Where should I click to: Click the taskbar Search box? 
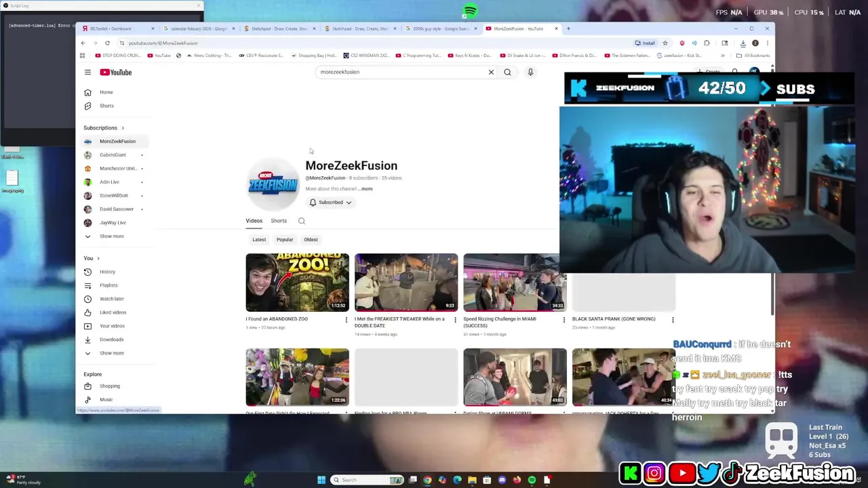[x=367, y=480]
